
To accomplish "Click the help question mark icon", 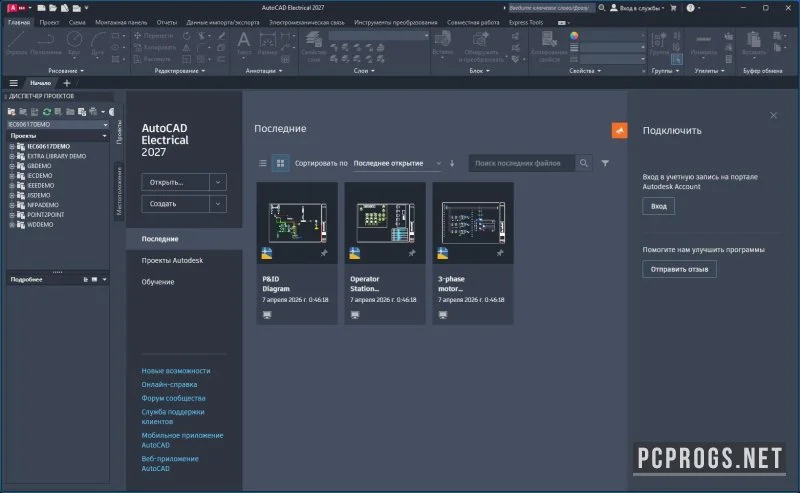I will (x=690, y=8).
